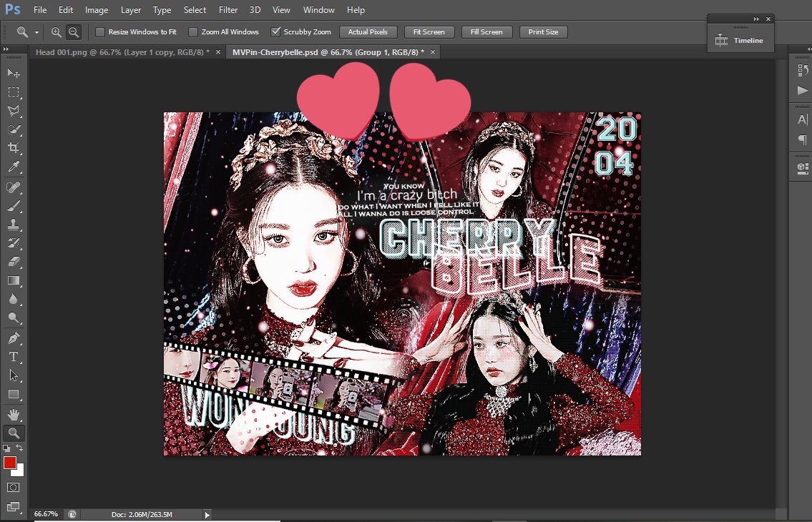The width and height of the screenshot is (812, 522).
Task: Select the Blur tool
Action: pyautogui.click(x=14, y=300)
